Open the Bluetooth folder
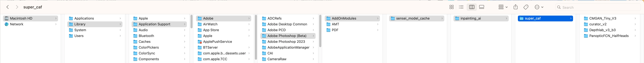644x63 pixels. coord(159,36)
